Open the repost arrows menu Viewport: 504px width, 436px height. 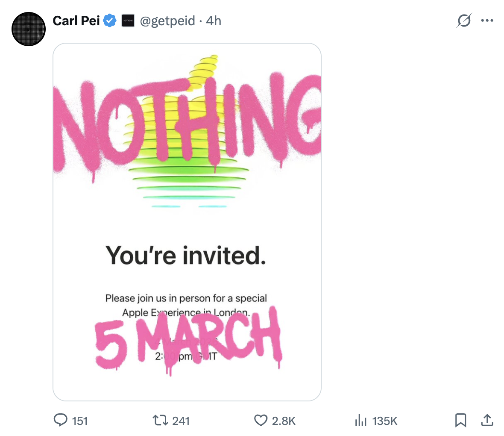tap(160, 421)
